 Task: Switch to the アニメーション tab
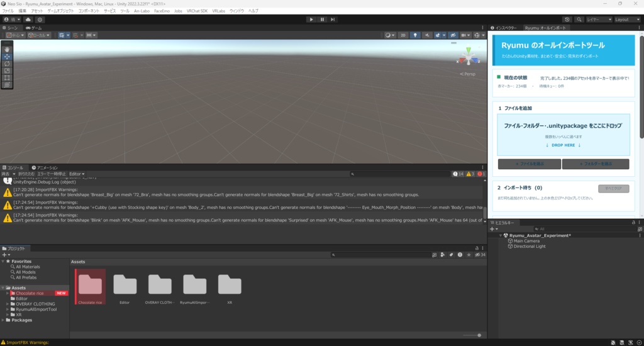pos(45,168)
